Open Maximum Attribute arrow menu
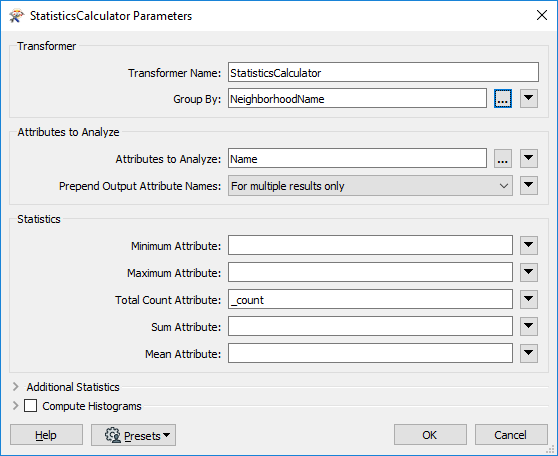This screenshot has height=456, width=558. 528,272
